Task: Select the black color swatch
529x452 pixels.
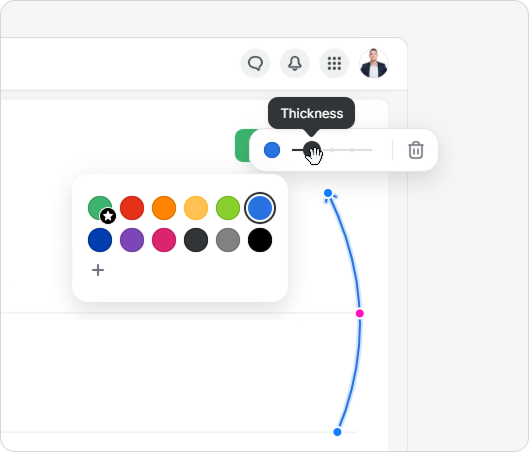Action: coord(260,240)
